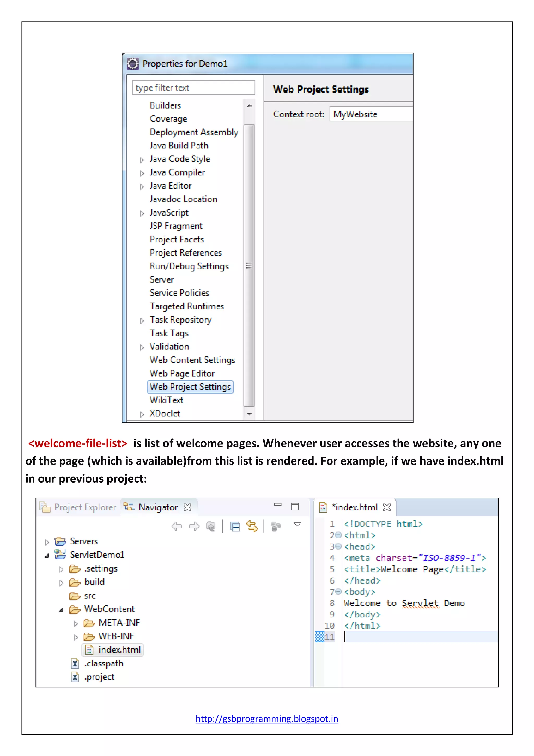Toggle Link with Editor in Navigator
The image size is (534, 756).
(x=252, y=526)
